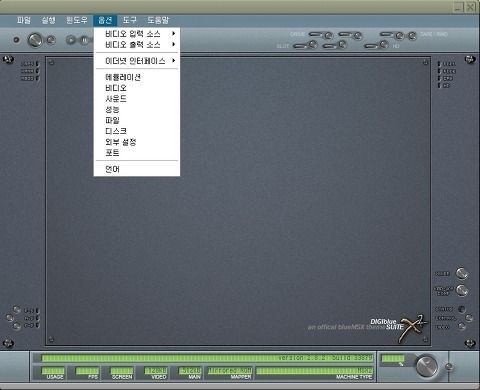The width and height of the screenshot is (480, 390).
Task: Click the knob beside the HD label
Action: pyautogui.click(x=383, y=44)
